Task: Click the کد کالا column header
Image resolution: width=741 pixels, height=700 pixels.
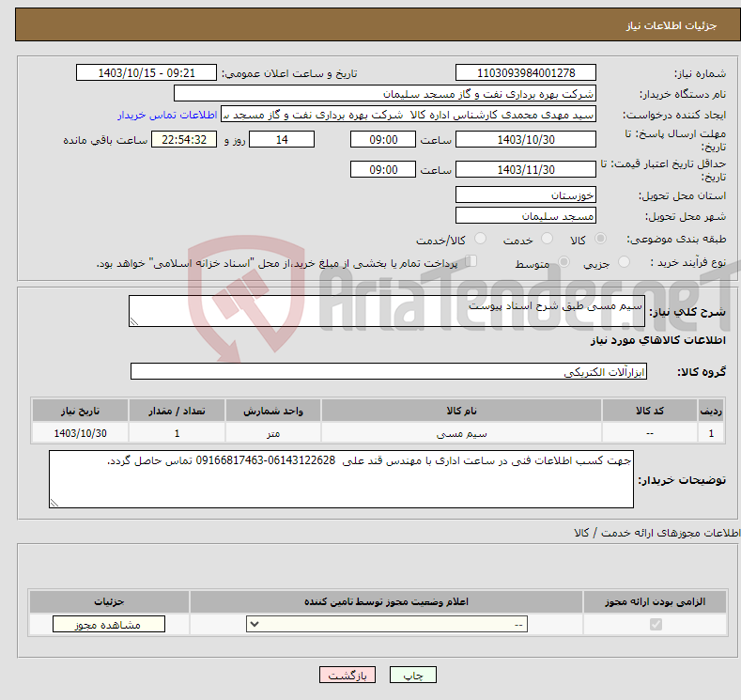Action: tap(650, 411)
